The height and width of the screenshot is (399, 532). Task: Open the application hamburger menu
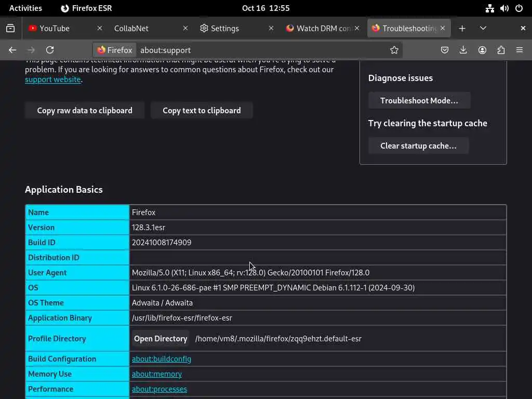520,50
